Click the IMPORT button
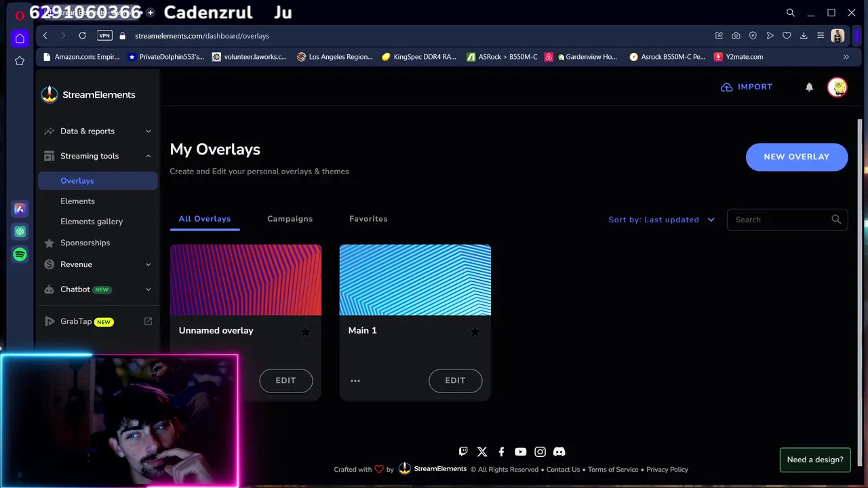This screenshot has width=868, height=488. 747,87
